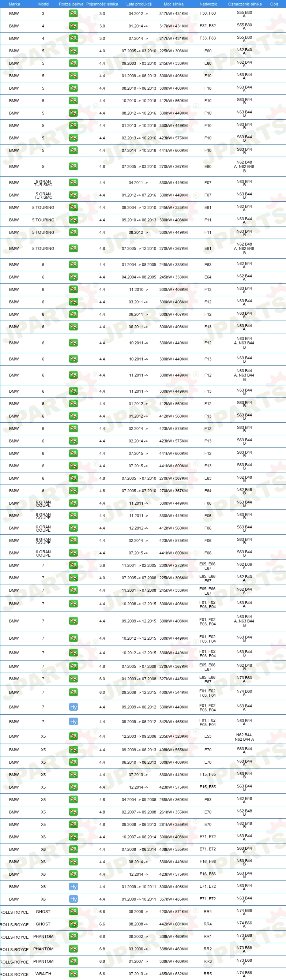Select the '400kW / 544KM' power cell

pyautogui.click(x=173, y=692)
